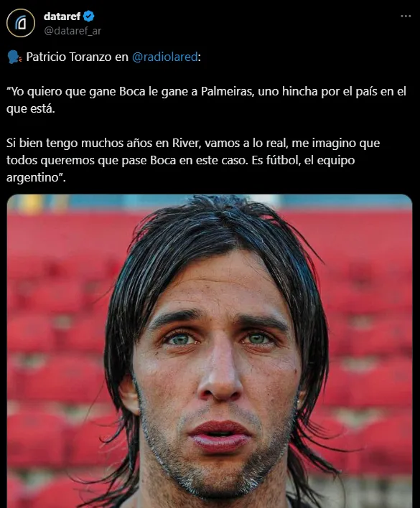Image resolution: width=420 pixels, height=508 pixels.
Task: Click the phrase 'Es fútbol, el equipo'
Action: coord(303,161)
